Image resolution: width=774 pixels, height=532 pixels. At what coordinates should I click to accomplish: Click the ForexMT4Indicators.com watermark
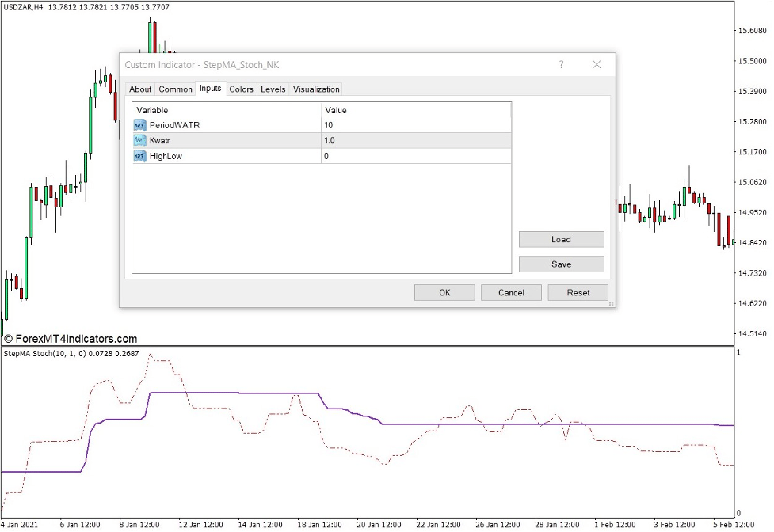click(72, 339)
